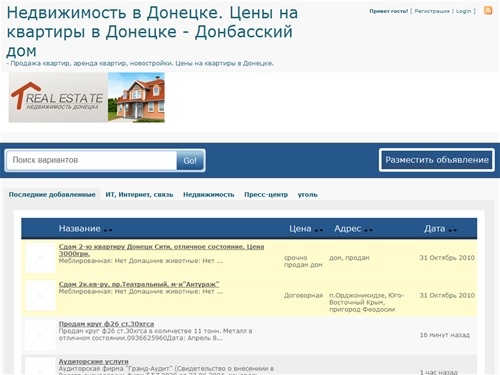Switch to the Недвижимость tab
Screen dimensions: 500x375
click(209, 195)
